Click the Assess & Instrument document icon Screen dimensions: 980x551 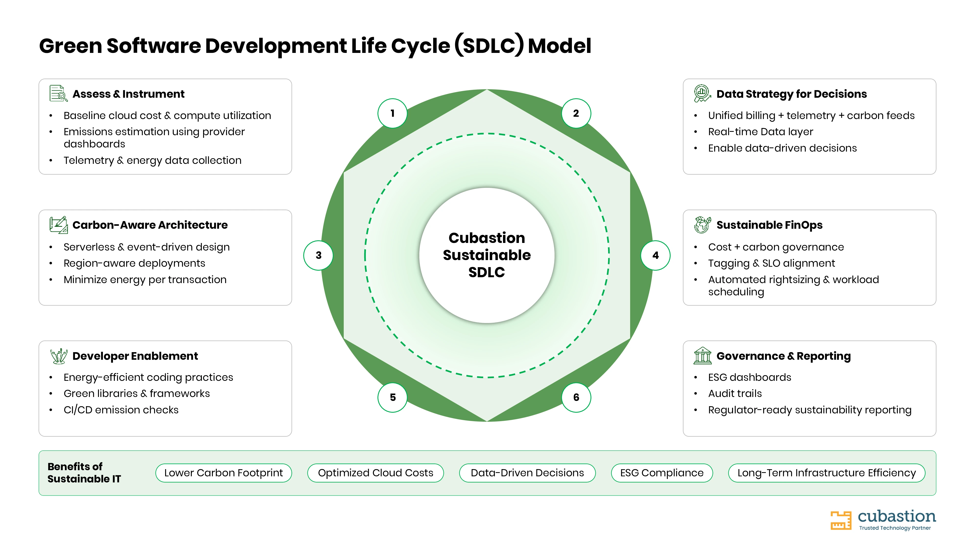[x=59, y=94]
